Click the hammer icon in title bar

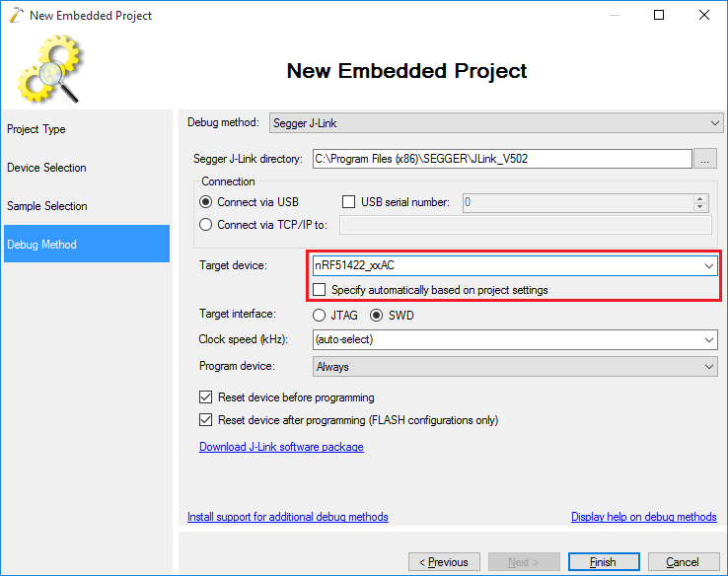click(16, 15)
